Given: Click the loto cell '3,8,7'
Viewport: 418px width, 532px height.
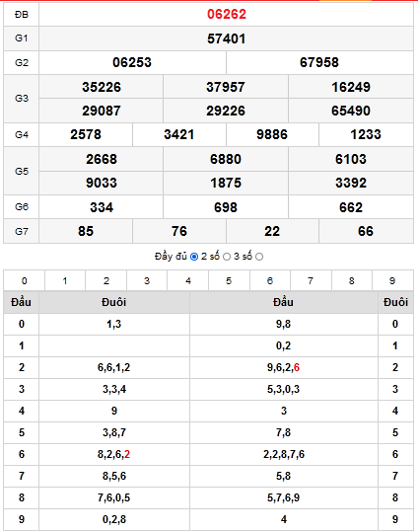Looking at the screenshot, I should 114,432.
